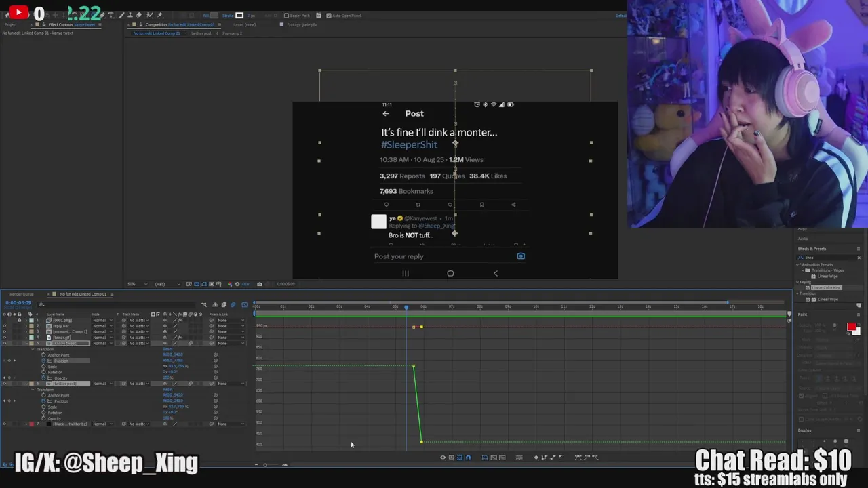
Task: Click fit selection to view icon
Action: 494,457
